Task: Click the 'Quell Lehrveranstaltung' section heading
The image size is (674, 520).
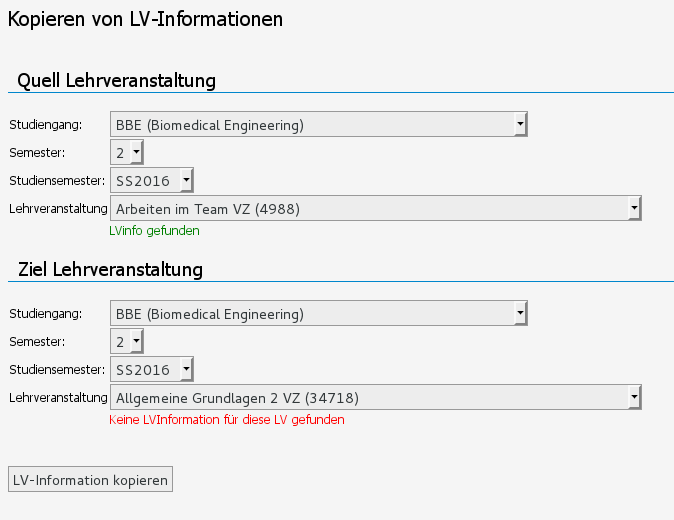Action: pyautogui.click(x=117, y=80)
